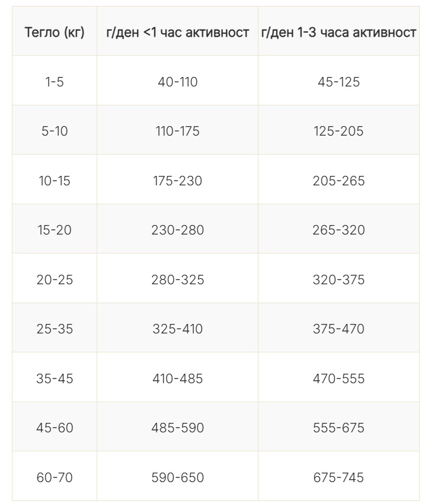Click the 375-470 value cell
Image resolution: width=431 pixels, height=504 pixels.
coord(339,329)
